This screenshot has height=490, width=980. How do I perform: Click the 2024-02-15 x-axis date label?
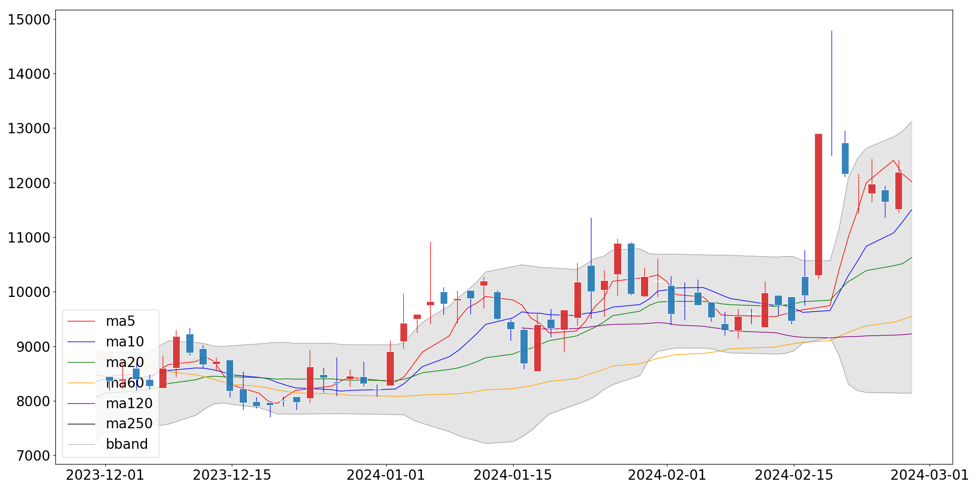pyautogui.click(x=794, y=475)
